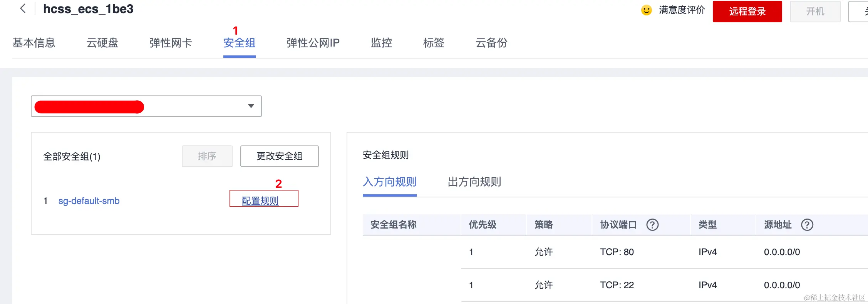The height and width of the screenshot is (304, 868).
Task: Click the red 远程登录 button
Action: (x=747, y=12)
